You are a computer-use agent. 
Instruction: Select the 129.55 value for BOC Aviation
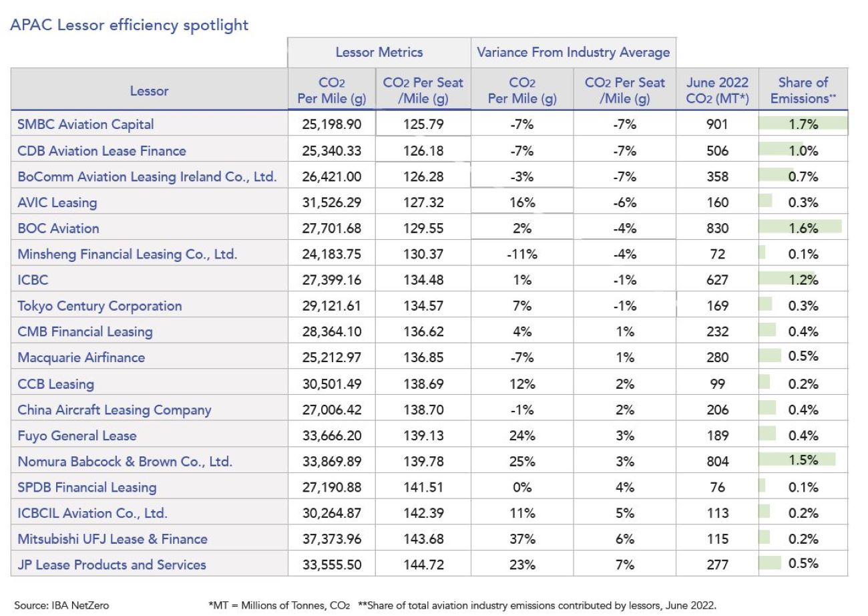point(423,228)
